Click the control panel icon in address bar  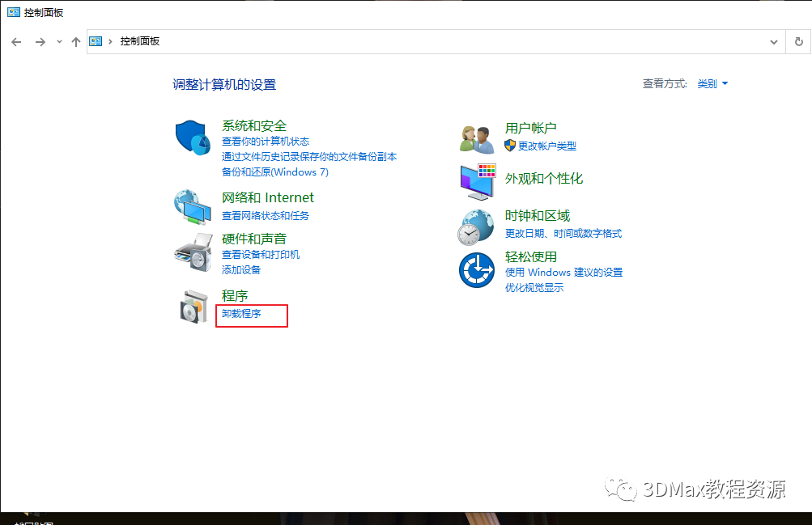click(96, 41)
